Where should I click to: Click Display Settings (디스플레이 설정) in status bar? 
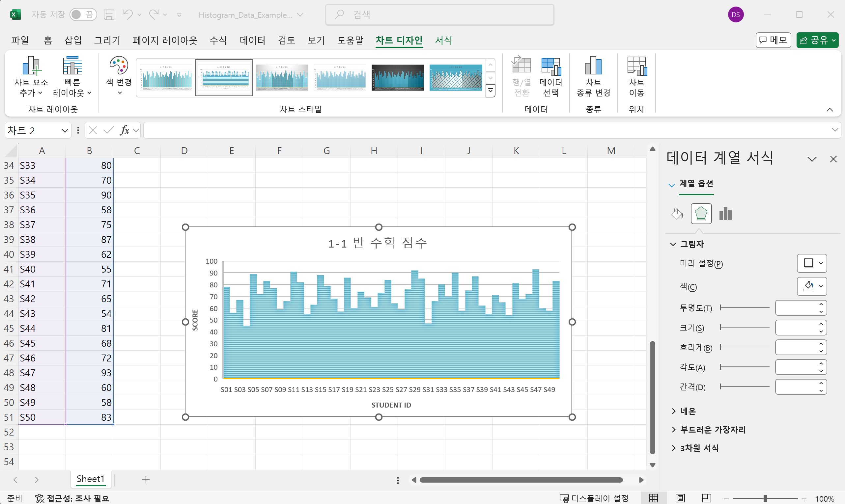click(x=594, y=498)
